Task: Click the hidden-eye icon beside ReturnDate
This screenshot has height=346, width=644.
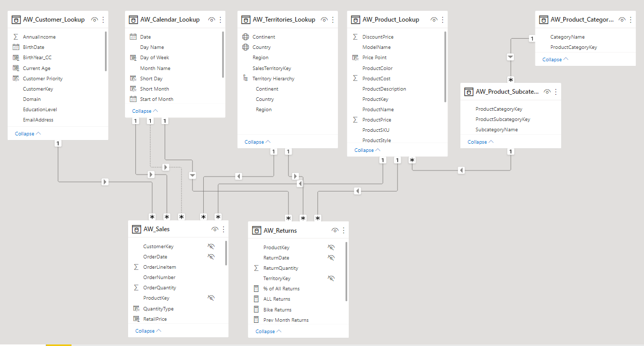Action: [x=331, y=257]
